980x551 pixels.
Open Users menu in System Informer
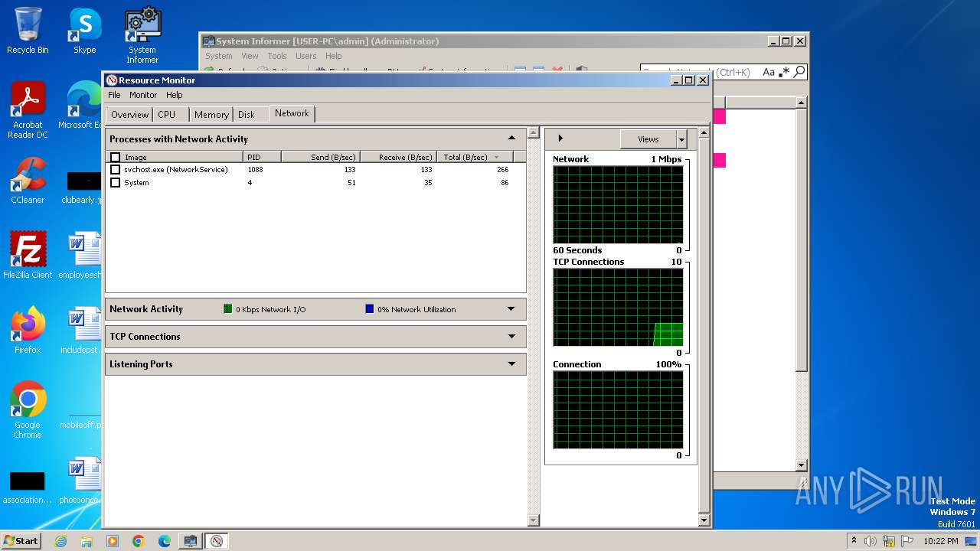pos(306,56)
